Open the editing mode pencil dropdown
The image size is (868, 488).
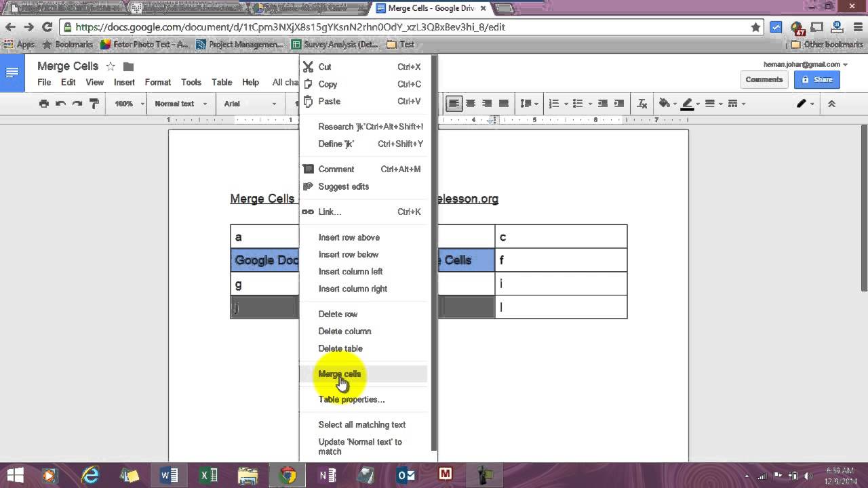[805, 104]
